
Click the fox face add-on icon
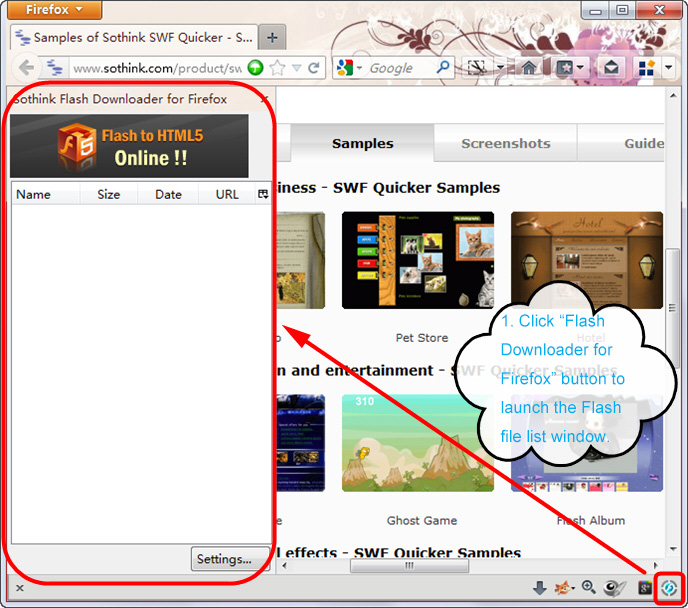(564, 588)
